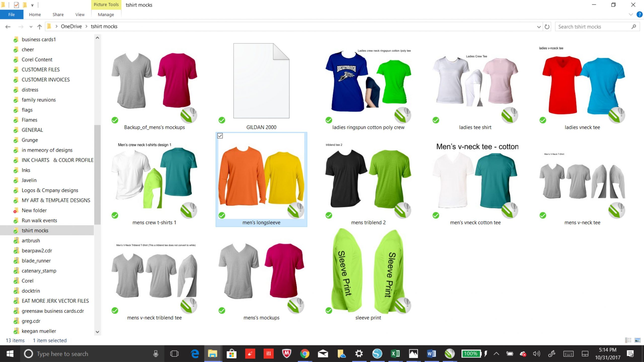Click OneDrive in the address breadcrumb

click(x=71, y=26)
